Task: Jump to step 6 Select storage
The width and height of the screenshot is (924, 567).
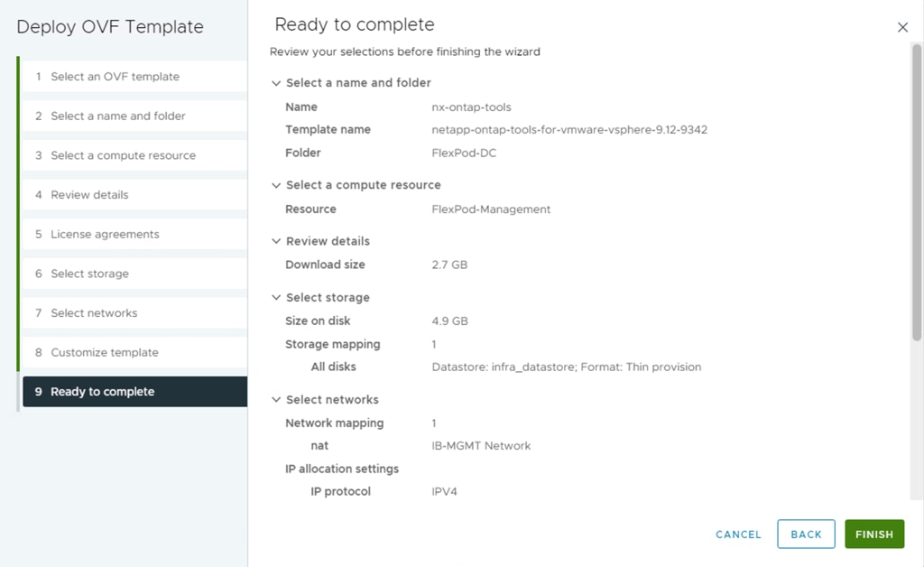Action: coord(89,274)
